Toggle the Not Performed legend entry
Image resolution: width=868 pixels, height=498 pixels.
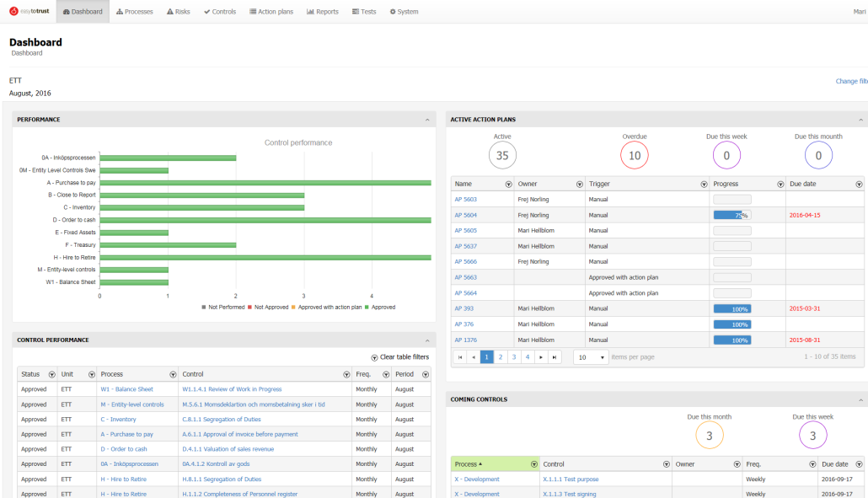click(224, 308)
